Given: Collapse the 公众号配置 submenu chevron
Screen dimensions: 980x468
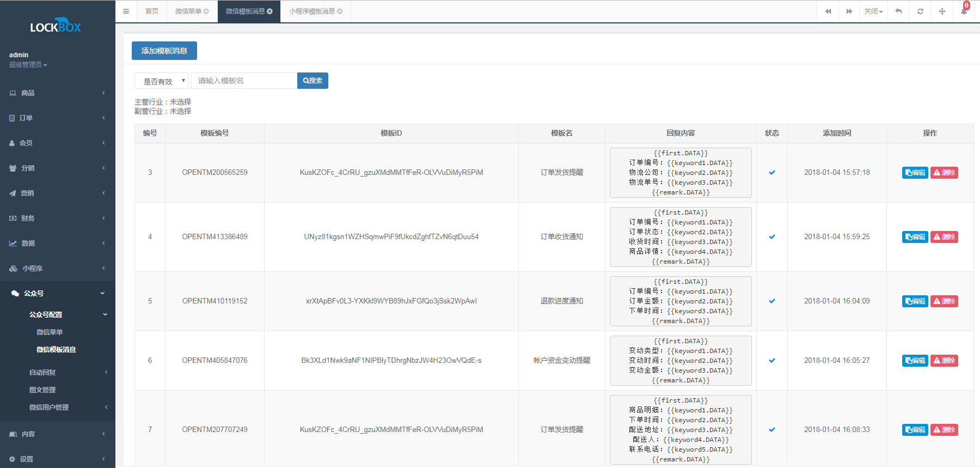Looking at the screenshot, I should coord(105,314).
